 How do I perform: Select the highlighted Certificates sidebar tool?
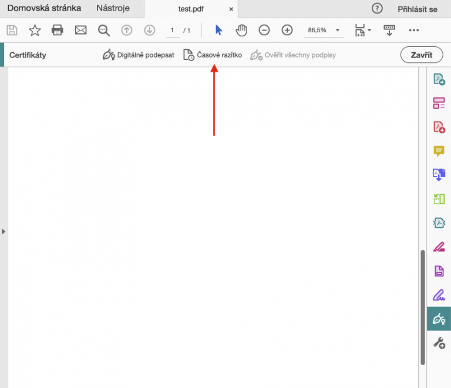click(439, 319)
